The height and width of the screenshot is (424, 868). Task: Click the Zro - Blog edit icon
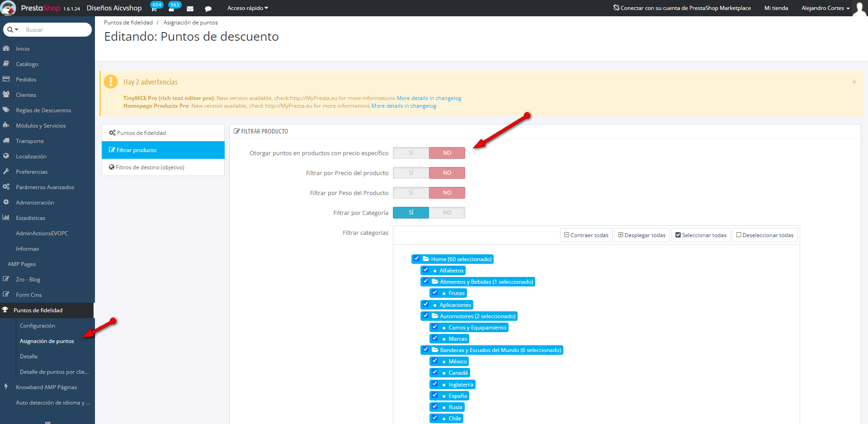pyautogui.click(x=6, y=279)
